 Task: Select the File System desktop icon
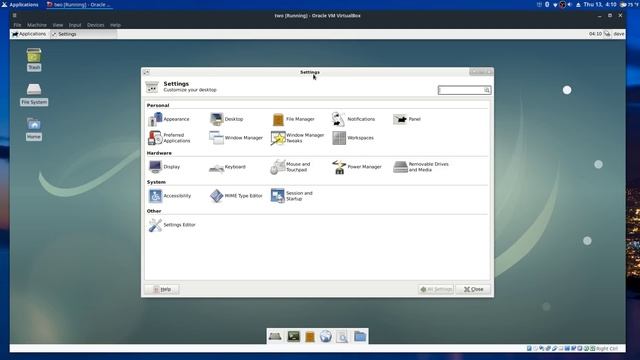point(34,94)
